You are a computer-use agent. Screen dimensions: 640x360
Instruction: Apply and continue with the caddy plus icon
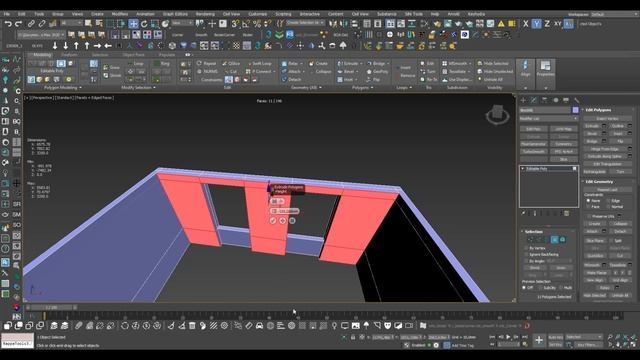(282, 220)
